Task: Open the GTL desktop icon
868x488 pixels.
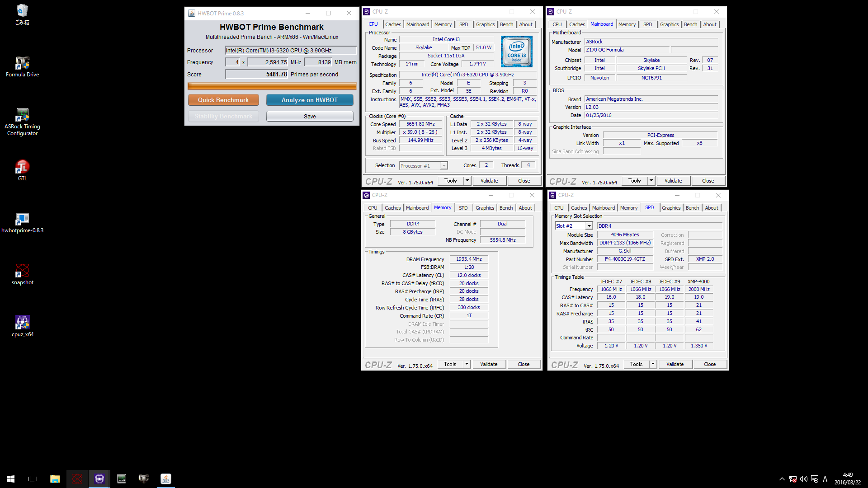Action: 22,170
